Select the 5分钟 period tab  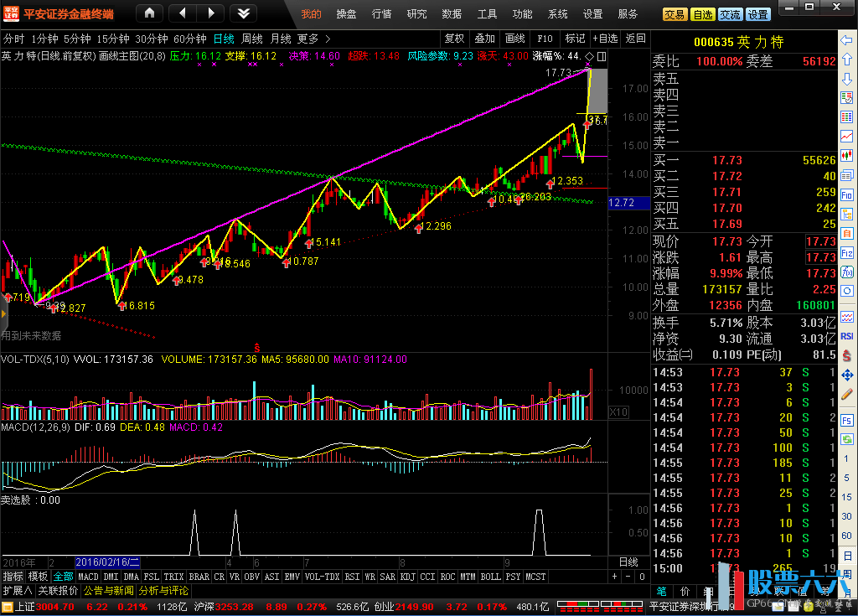point(77,39)
